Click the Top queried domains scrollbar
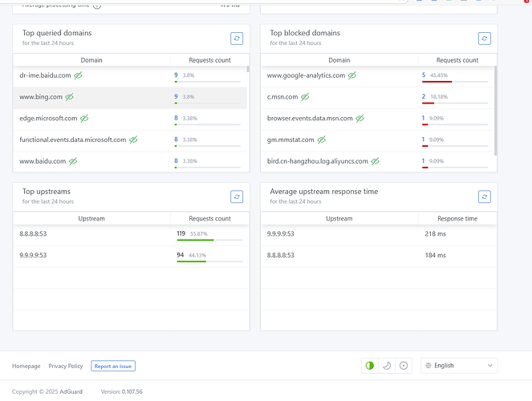Screen dimensions: 532x401 [248, 69]
